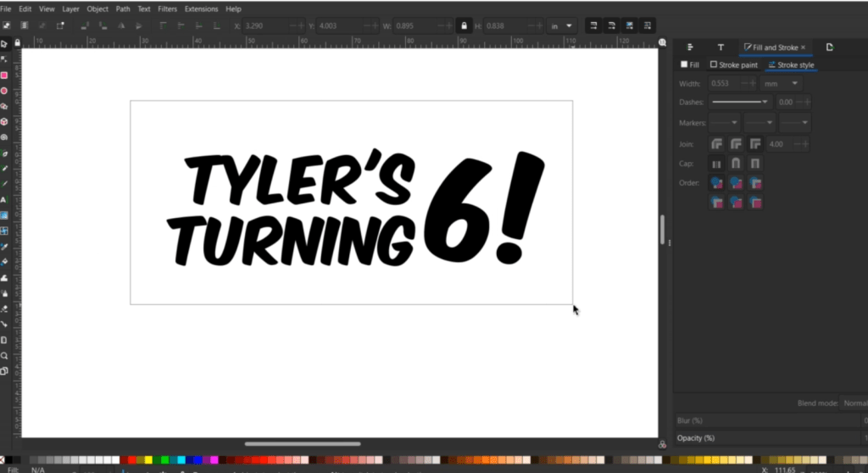
Task: Expand the Dashes pattern dropdown
Action: click(x=740, y=102)
